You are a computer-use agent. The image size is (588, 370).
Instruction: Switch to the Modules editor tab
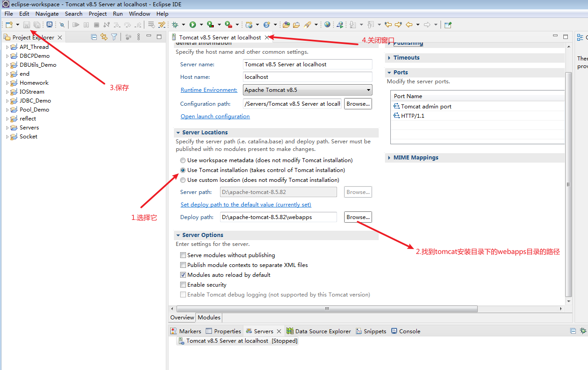click(x=209, y=318)
